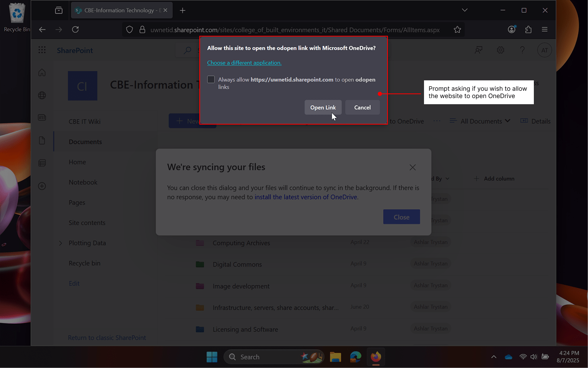
Task: Check the Always allow uwnetid.sharepoint.com box
Action: click(211, 79)
